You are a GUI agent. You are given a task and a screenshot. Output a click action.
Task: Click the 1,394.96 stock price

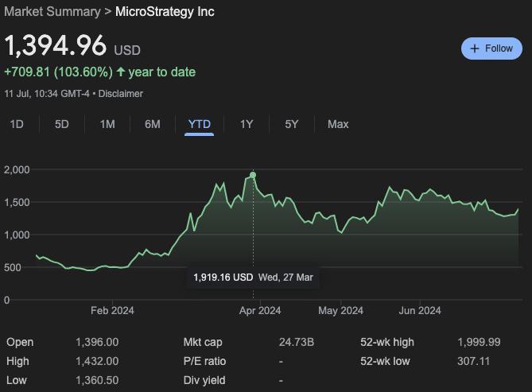click(56, 46)
